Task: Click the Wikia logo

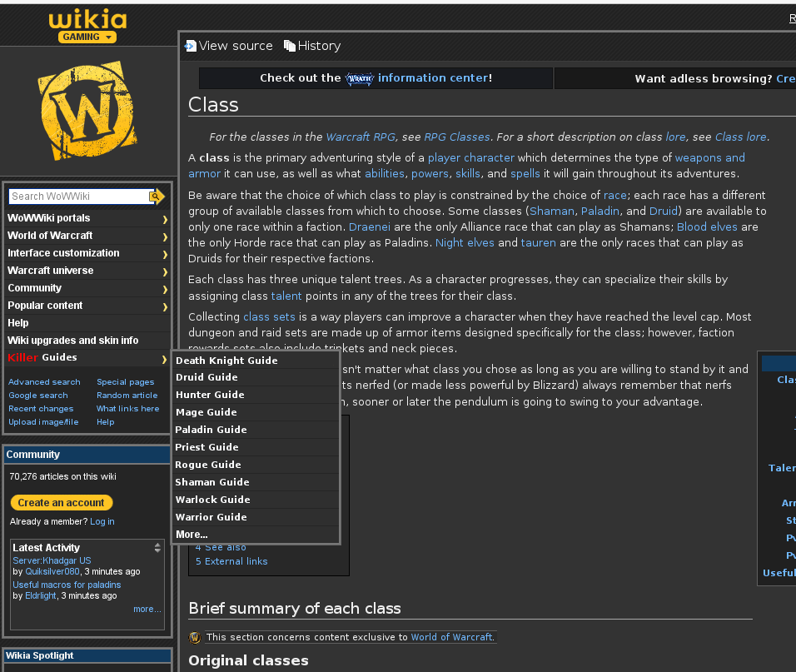Action: [x=87, y=20]
